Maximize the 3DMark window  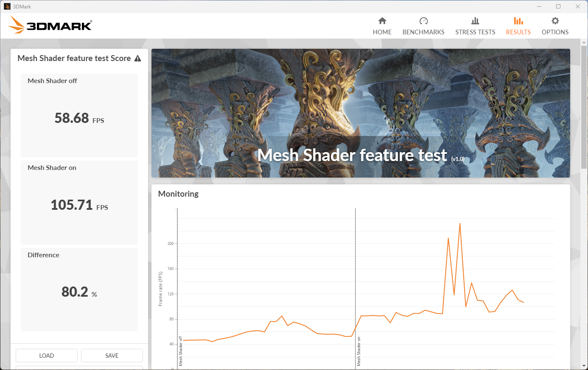[x=558, y=6]
